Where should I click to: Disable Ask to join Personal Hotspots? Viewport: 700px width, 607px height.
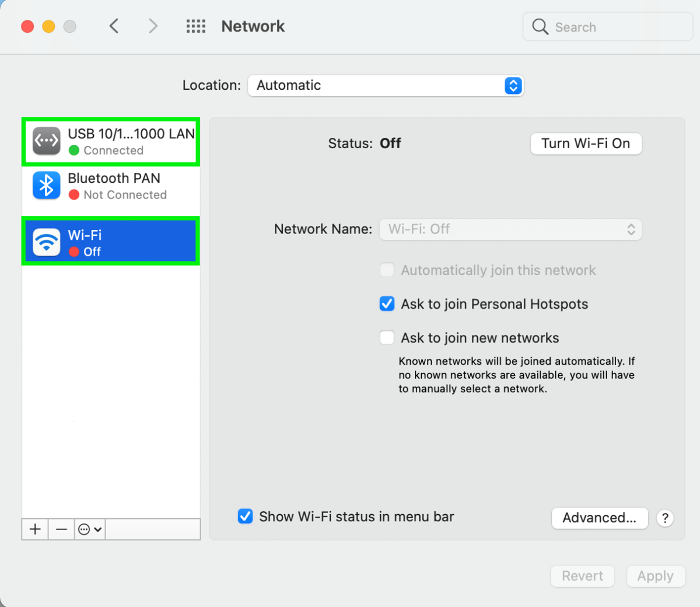click(387, 303)
